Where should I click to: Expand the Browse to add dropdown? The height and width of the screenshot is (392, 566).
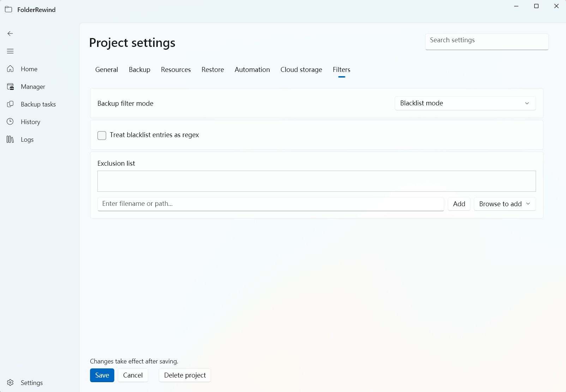point(505,204)
